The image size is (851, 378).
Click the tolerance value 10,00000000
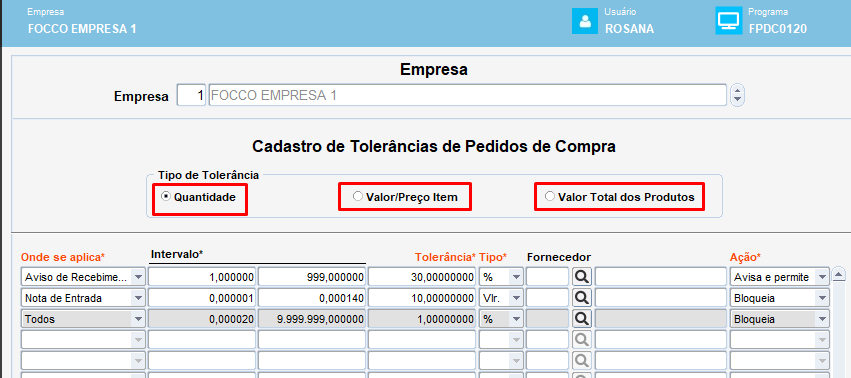point(422,298)
